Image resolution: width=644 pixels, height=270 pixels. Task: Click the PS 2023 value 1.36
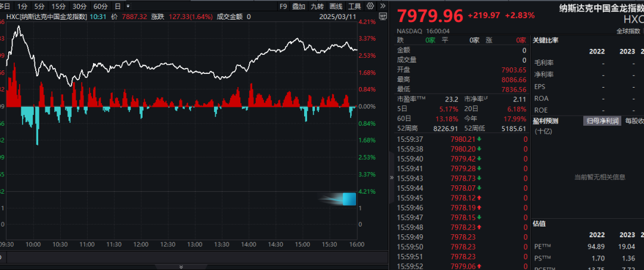(627, 258)
